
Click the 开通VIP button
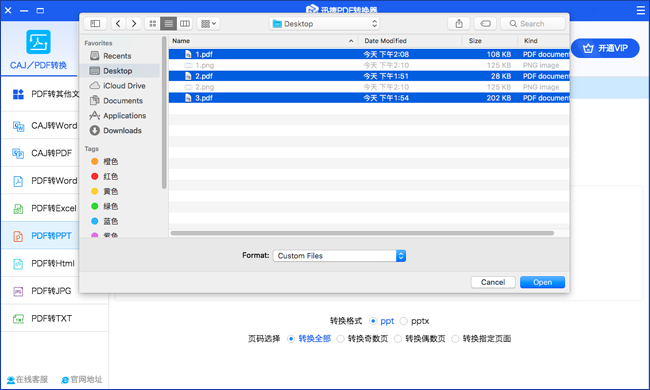pyautogui.click(x=605, y=48)
